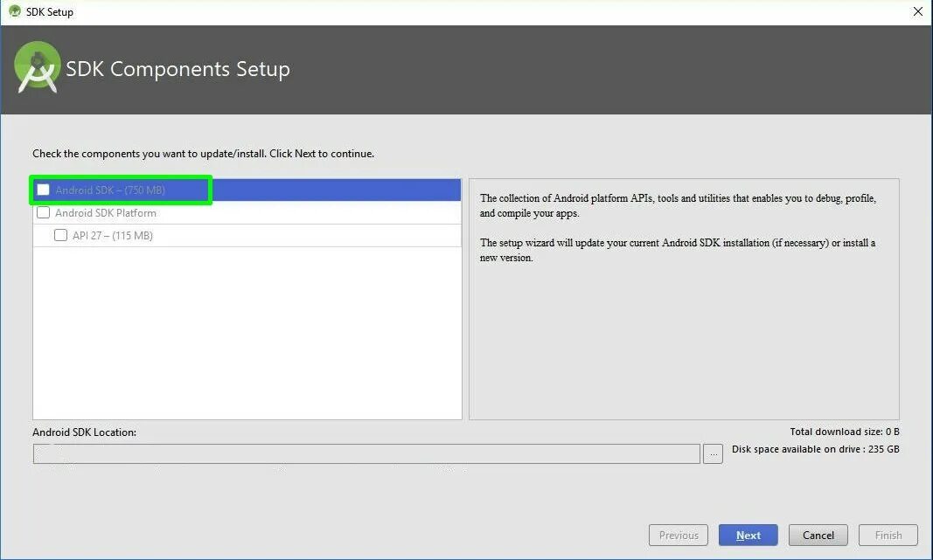Open the SDK location browse (…) button
933x560 pixels.
[713, 453]
